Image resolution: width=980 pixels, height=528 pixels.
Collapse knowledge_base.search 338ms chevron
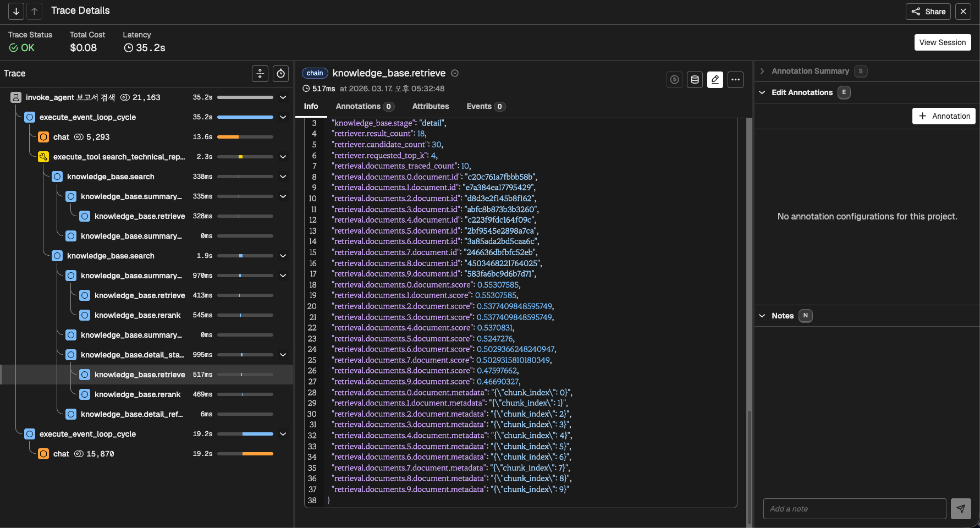[x=283, y=177]
